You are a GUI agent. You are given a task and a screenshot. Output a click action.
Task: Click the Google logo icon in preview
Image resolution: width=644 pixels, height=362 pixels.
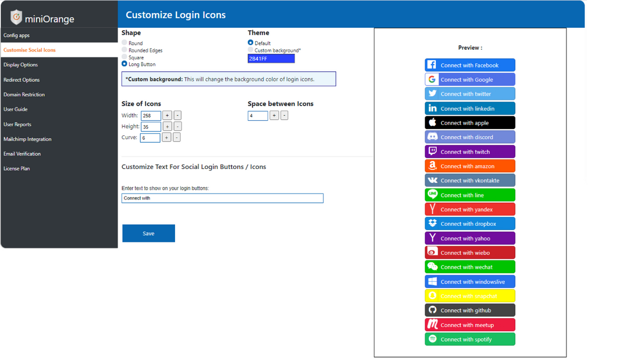click(432, 79)
